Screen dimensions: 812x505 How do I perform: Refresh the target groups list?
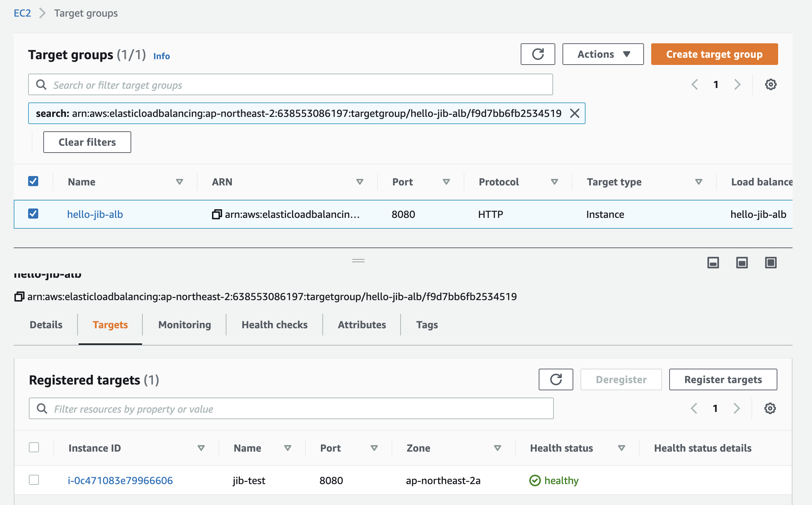click(x=538, y=54)
